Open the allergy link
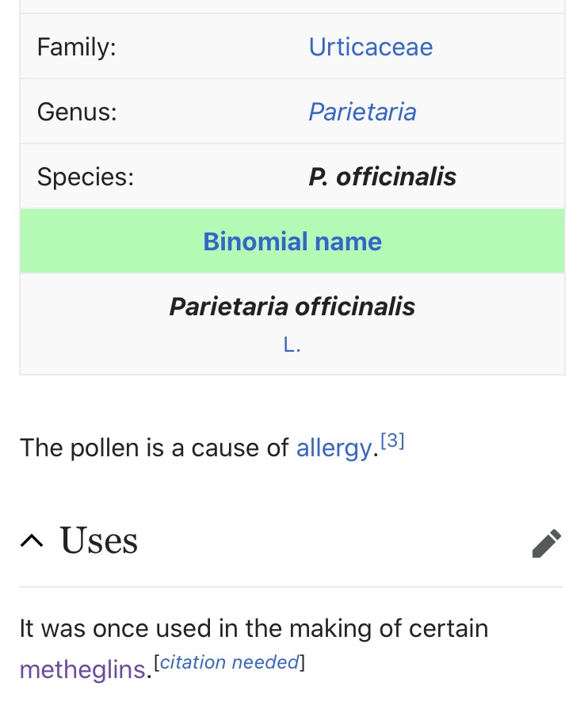This screenshot has width=588, height=709. pyautogui.click(x=334, y=448)
